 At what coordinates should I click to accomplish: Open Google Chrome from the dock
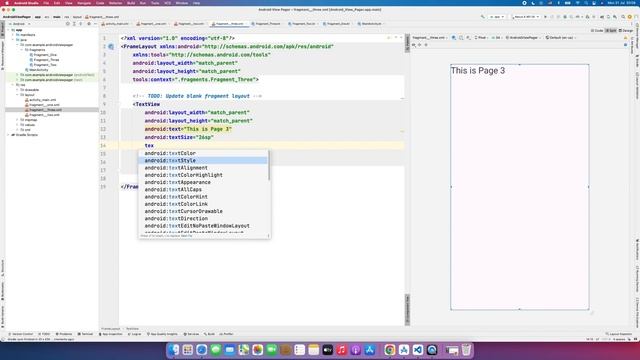[x=390, y=350]
